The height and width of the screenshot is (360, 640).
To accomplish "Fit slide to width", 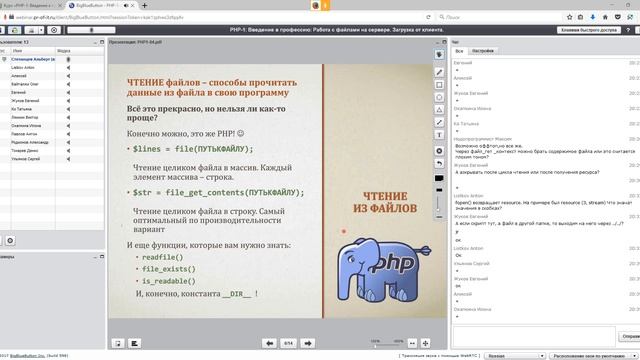I will [x=412, y=343].
